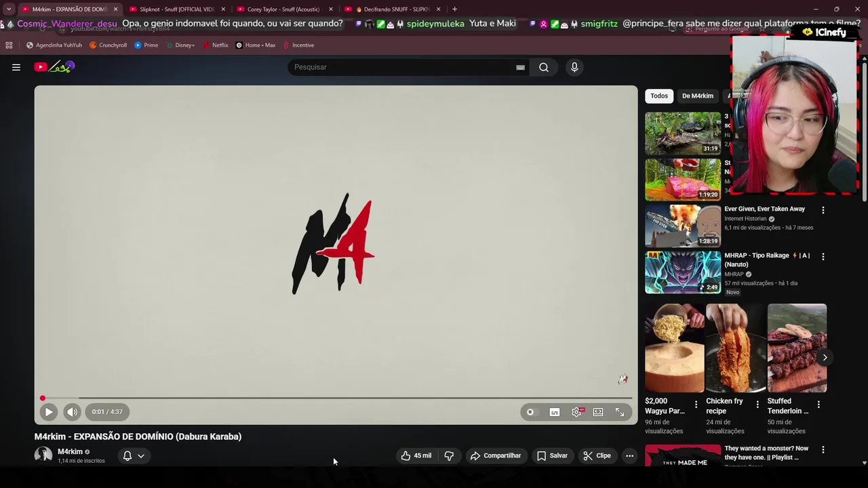Open Incentive bookmark

coord(298,45)
